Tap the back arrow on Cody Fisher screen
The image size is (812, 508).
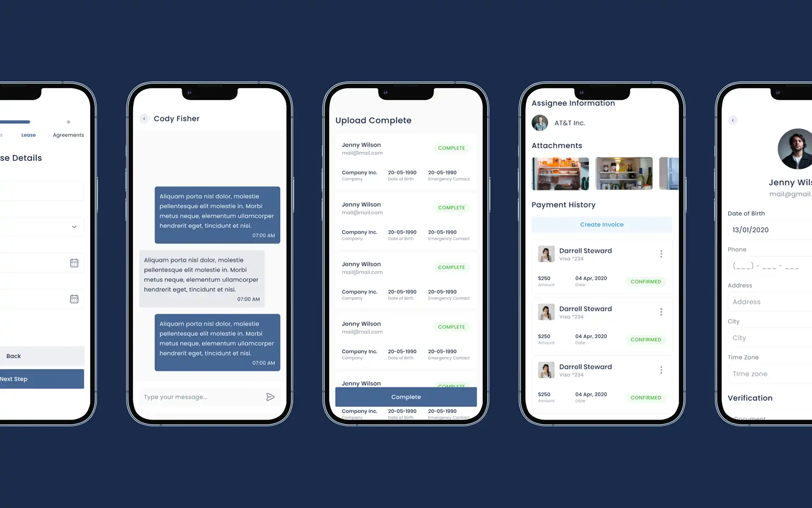tap(144, 118)
